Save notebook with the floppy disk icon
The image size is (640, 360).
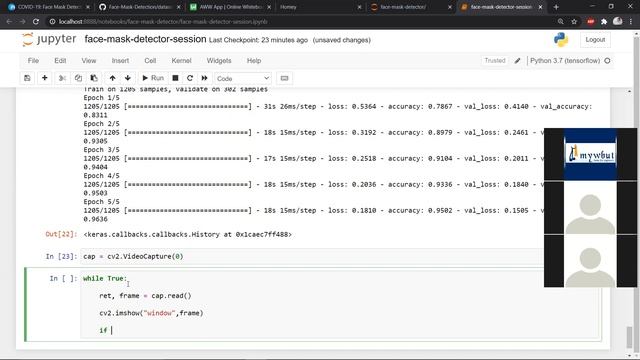pyautogui.click(x=27, y=78)
